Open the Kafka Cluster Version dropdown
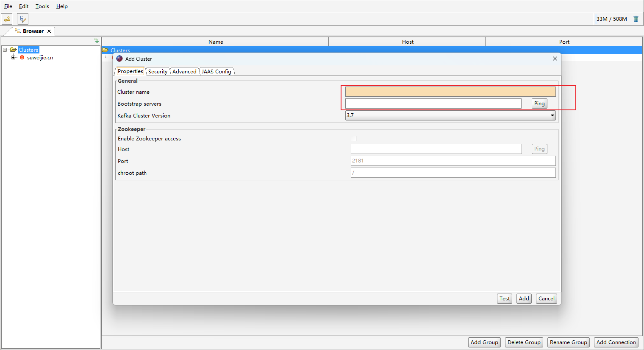This screenshot has width=644, height=350. tap(552, 115)
